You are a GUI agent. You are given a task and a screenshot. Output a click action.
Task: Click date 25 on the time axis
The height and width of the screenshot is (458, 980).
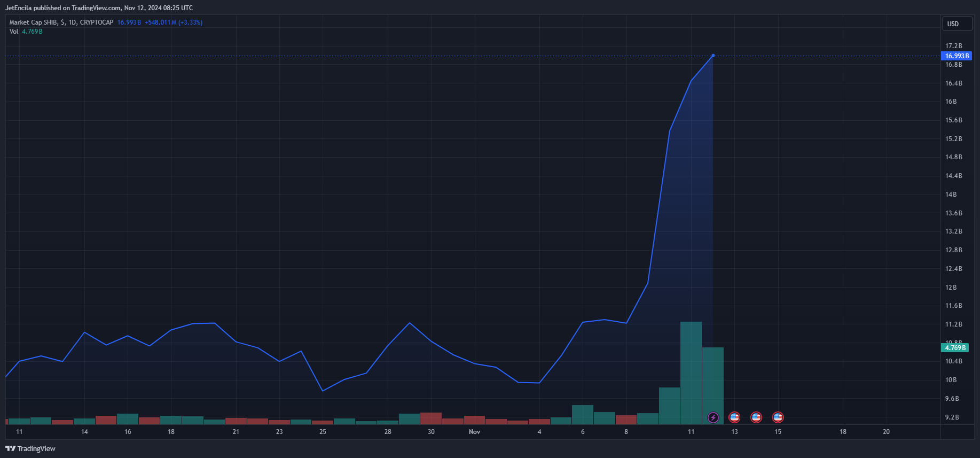pyautogui.click(x=323, y=432)
